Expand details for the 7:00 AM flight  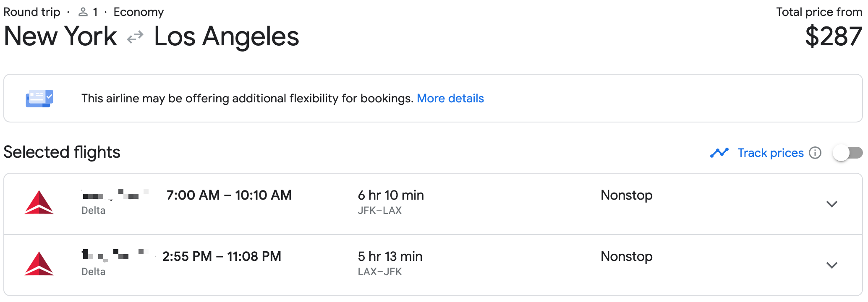click(x=831, y=204)
